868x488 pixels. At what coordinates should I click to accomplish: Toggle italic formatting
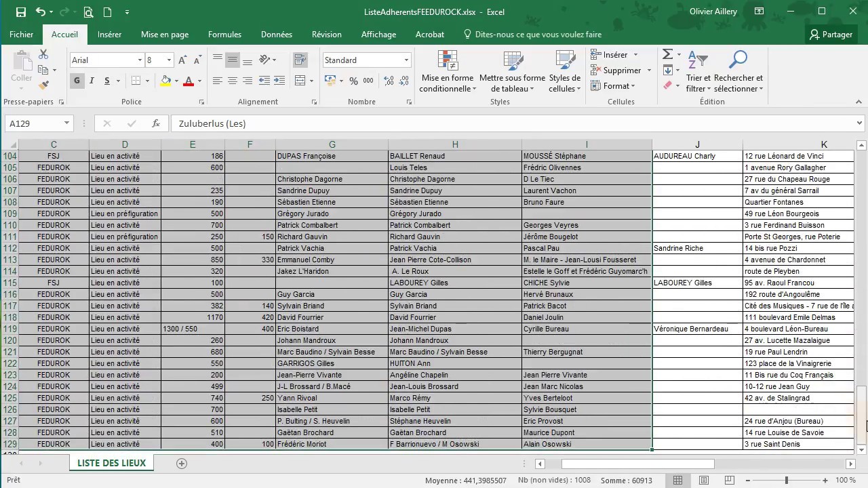[x=92, y=81]
